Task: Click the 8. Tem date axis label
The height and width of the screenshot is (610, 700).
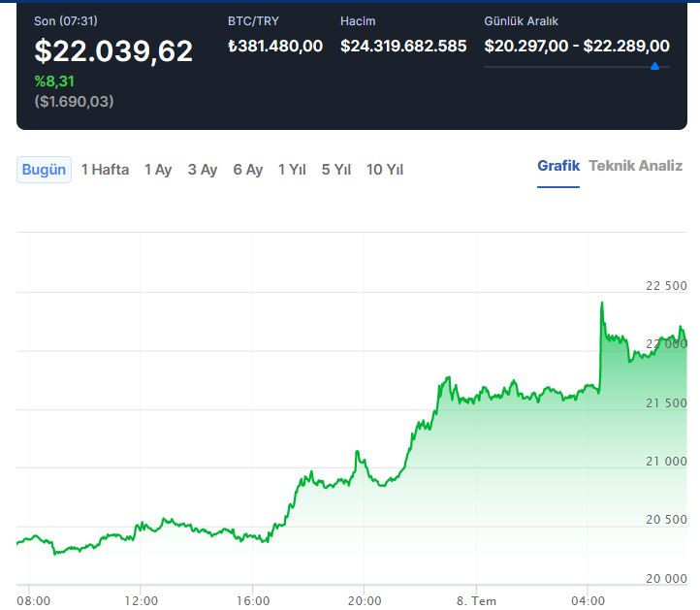Action: 476,600
